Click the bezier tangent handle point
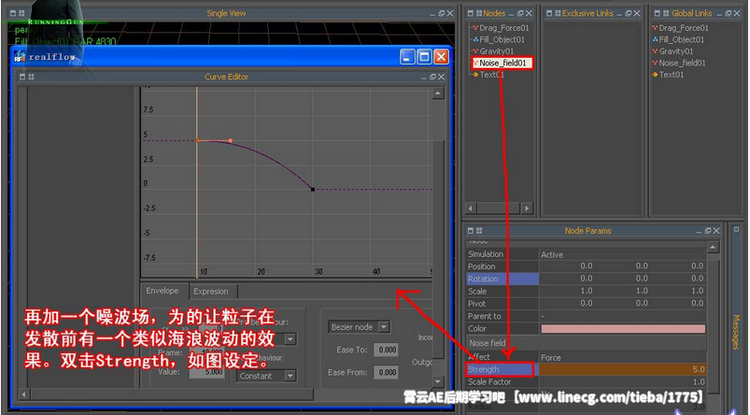 click(x=230, y=141)
